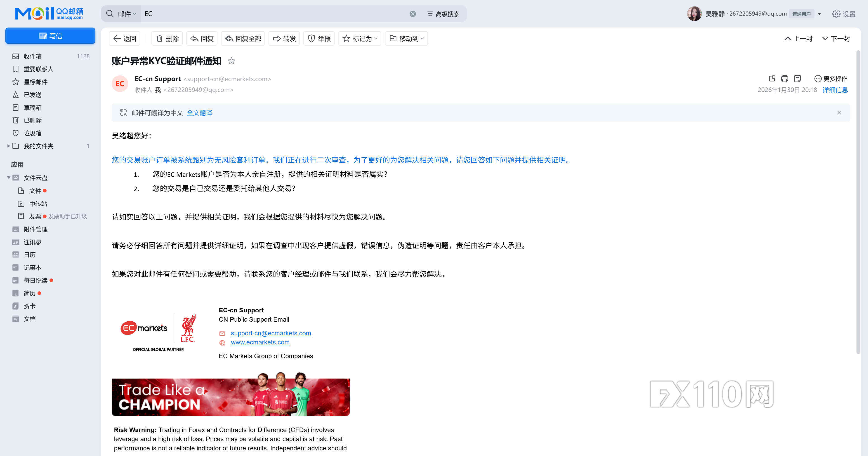Screen dimensions: 868x456
Task: Collapse 文件云盘 tree arrow
Action: click(x=9, y=178)
